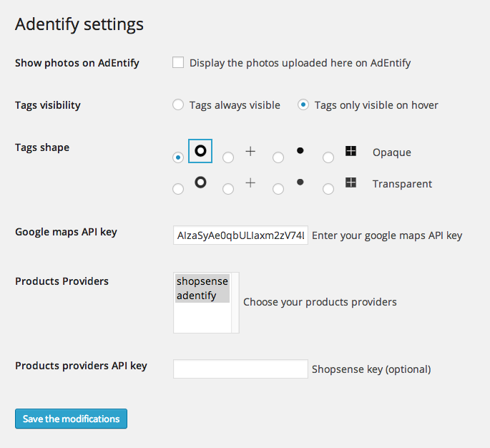Select radio button for transparent plus shape
Viewport: 490px width, 448px height.
pyautogui.click(x=228, y=189)
